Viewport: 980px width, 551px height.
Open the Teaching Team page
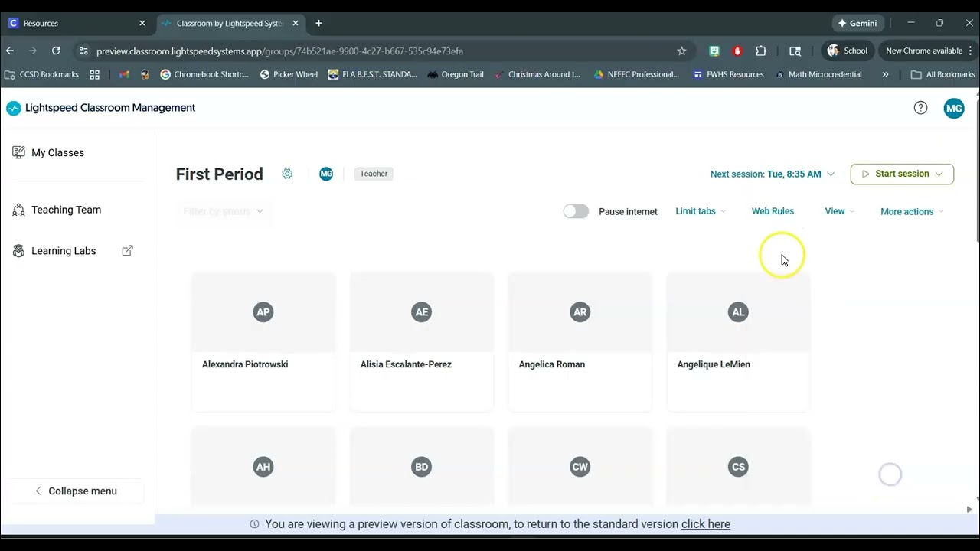[x=66, y=210]
